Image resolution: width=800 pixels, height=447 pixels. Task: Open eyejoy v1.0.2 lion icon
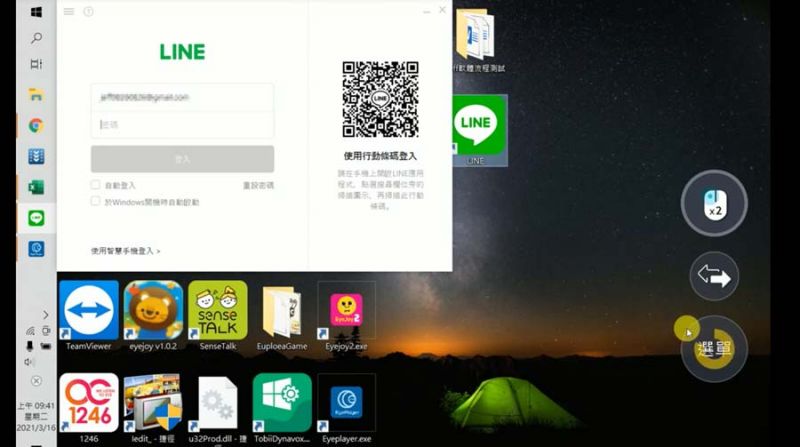click(x=153, y=311)
